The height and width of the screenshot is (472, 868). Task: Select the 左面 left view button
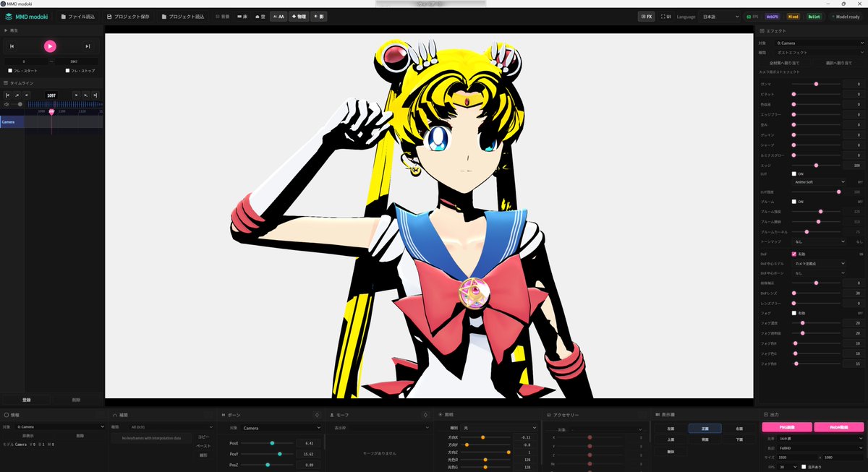[x=671, y=429]
